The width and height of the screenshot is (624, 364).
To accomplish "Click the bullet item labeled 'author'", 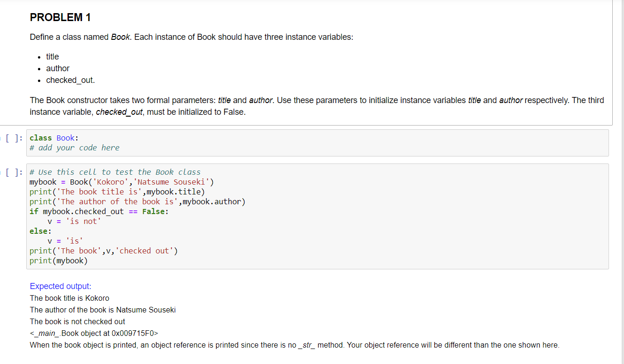I will point(58,68).
